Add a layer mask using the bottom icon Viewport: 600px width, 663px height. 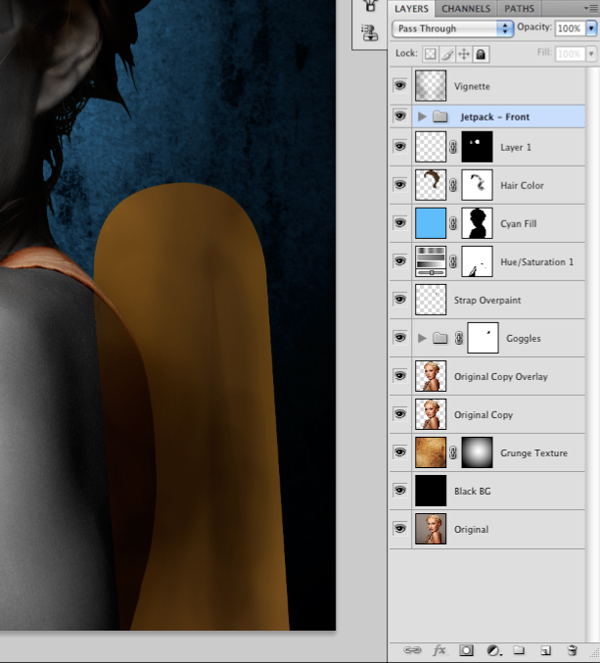tap(466, 650)
